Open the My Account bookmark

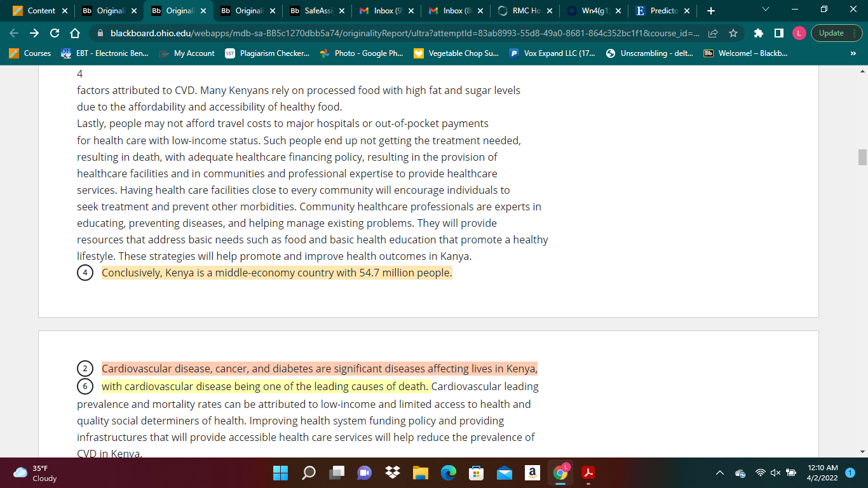187,53
